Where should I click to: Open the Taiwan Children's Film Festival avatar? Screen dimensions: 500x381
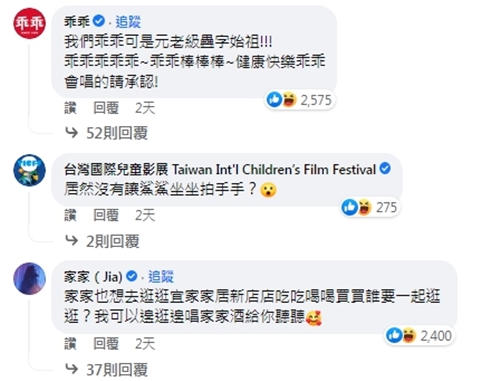pos(29,170)
